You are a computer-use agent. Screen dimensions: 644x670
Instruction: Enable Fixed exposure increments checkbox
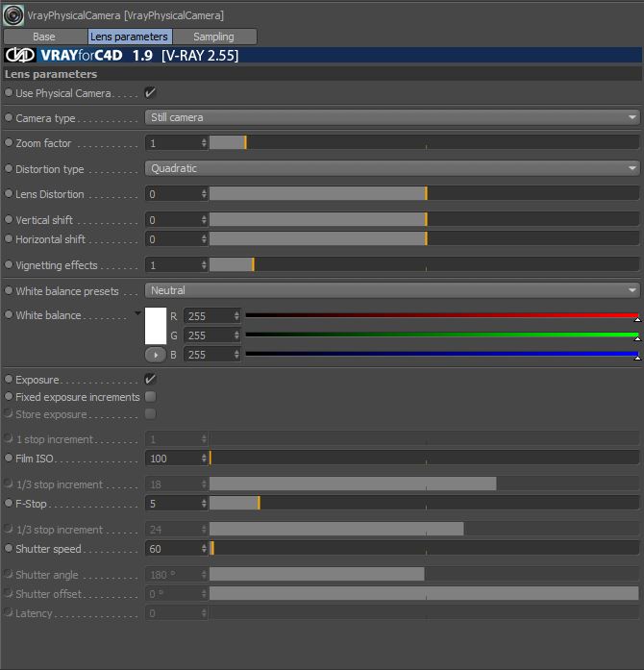[x=150, y=397]
